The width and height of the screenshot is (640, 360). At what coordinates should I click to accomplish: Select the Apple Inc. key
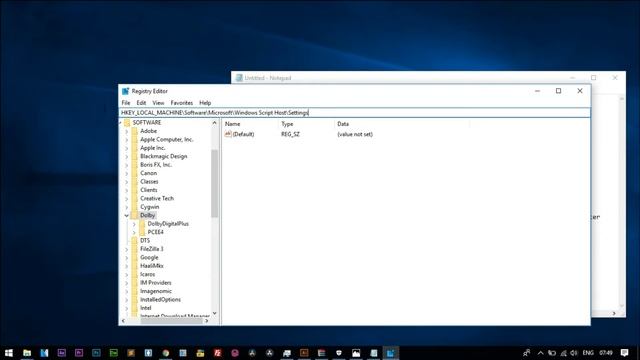[x=153, y=148]
